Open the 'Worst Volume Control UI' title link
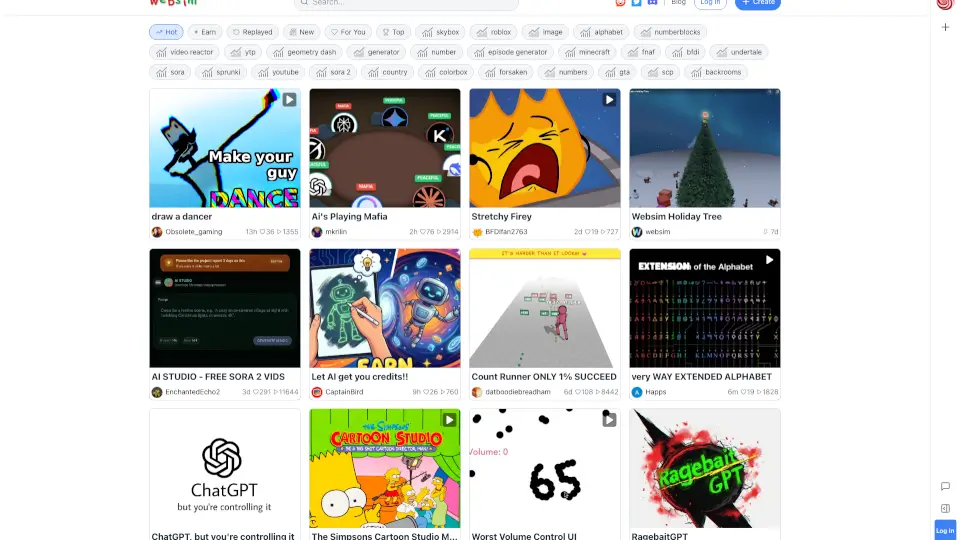960x540 pixels. tap(524, 536)
